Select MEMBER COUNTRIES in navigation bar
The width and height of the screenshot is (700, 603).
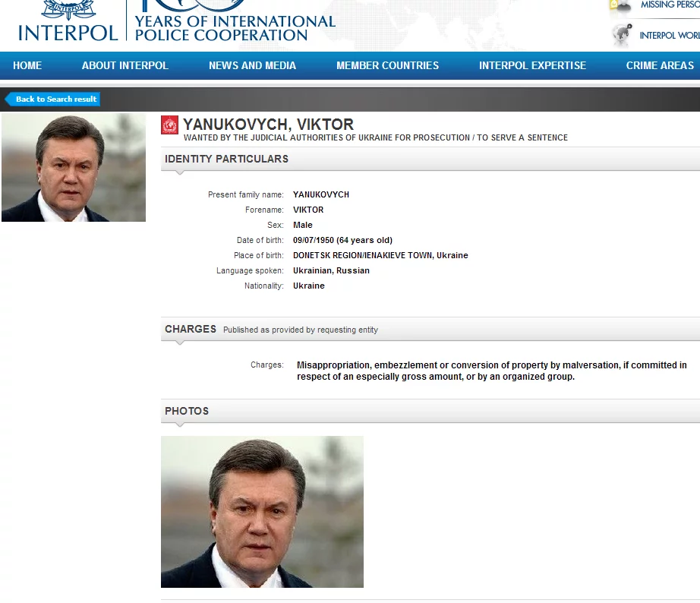point(387,65)
